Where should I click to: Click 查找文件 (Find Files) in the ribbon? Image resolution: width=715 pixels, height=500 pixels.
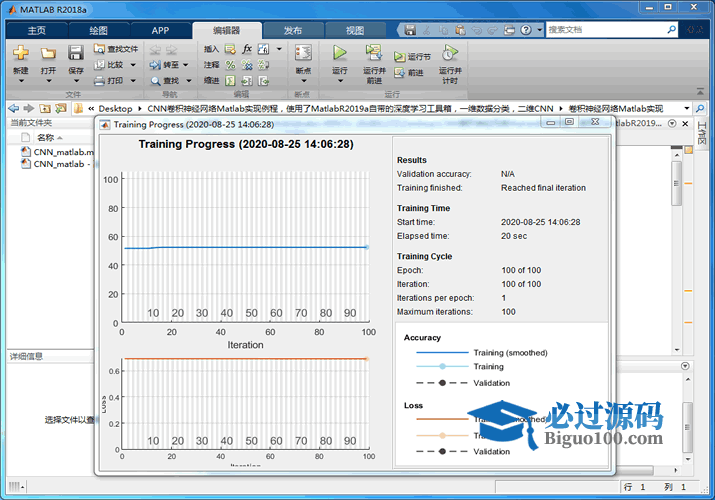[115, 49]
